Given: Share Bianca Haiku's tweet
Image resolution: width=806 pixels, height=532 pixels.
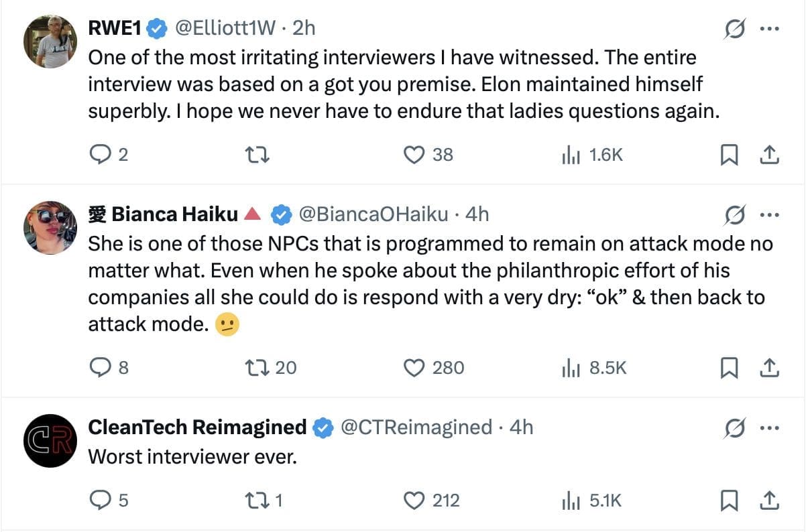Looking at the screenshot, I should click(769, 368).
